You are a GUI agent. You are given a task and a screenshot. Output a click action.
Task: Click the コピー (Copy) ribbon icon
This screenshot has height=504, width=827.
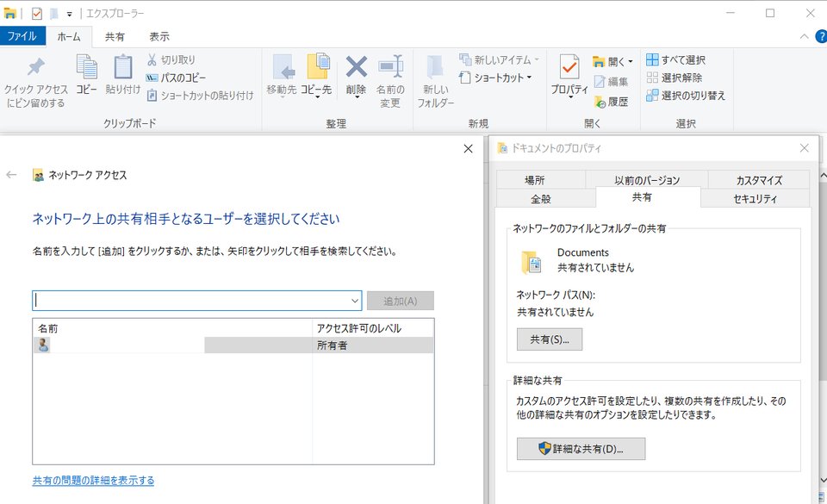[86, 74]
